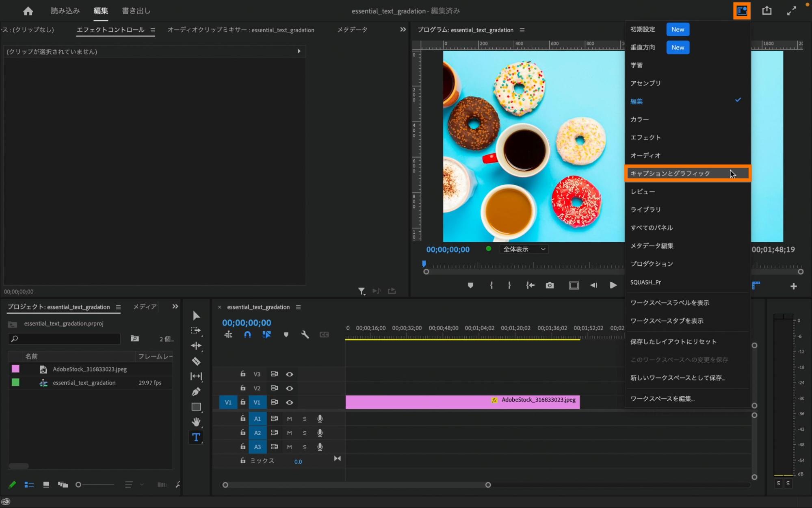This screenshot has height=508, width=812.
Task: Select the Razor tool
Action: (x=196, y=361)
